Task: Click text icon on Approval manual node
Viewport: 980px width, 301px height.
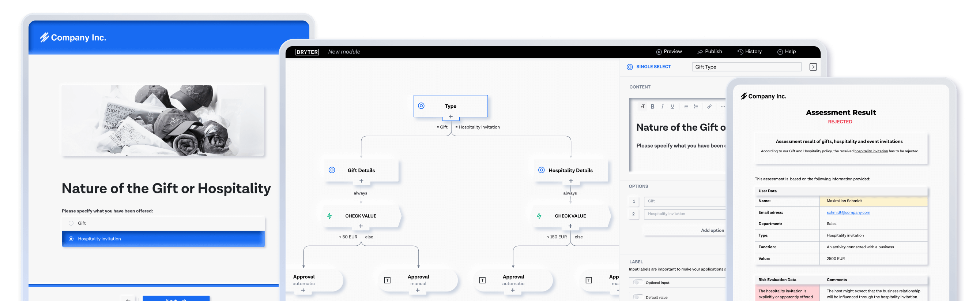Action: click(x=387, y=280)
